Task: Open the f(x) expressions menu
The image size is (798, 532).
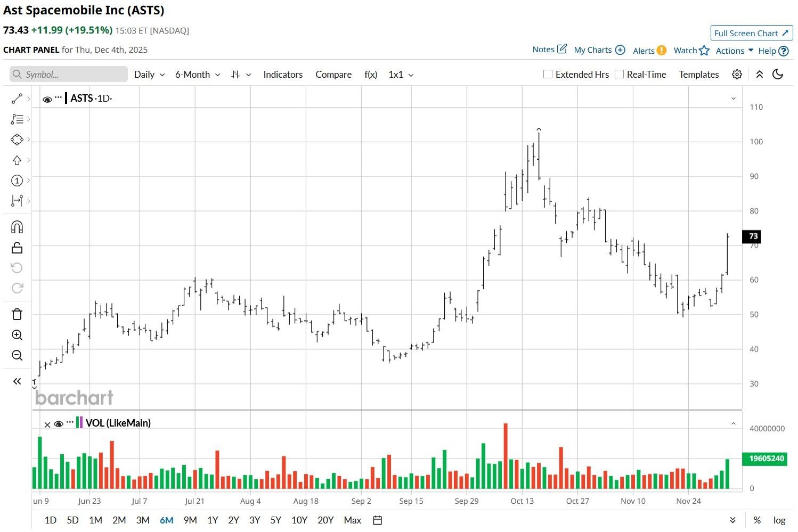Action: tap(371, 75)
